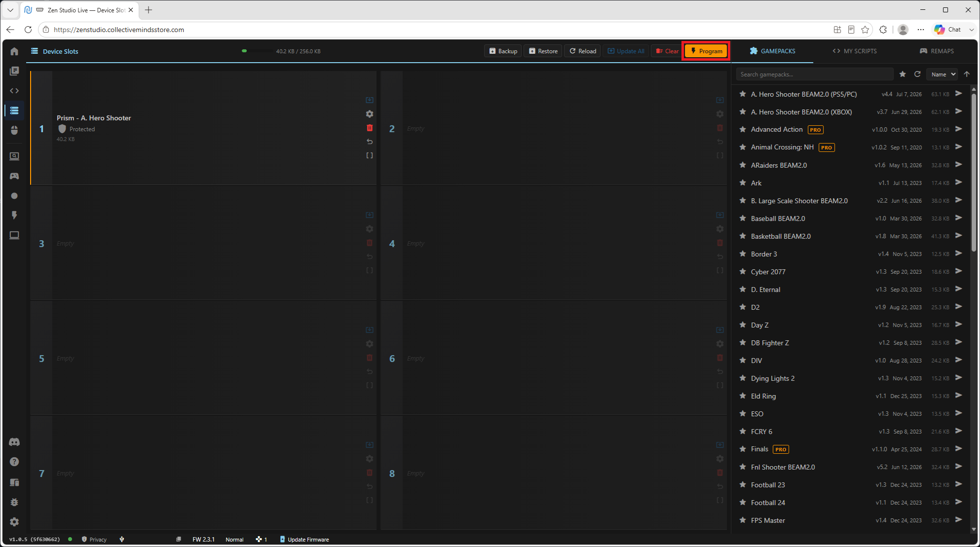
Task: Click the brackets icon in slot 1
Action: 370,155
